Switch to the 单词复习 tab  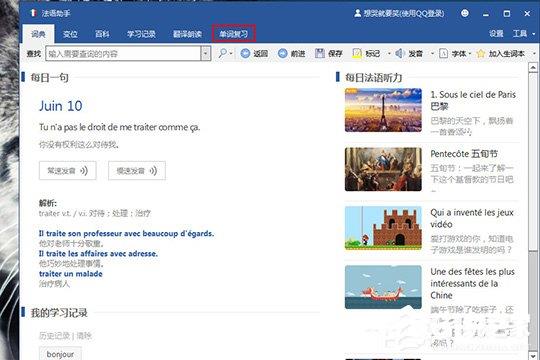click(233, 34)
